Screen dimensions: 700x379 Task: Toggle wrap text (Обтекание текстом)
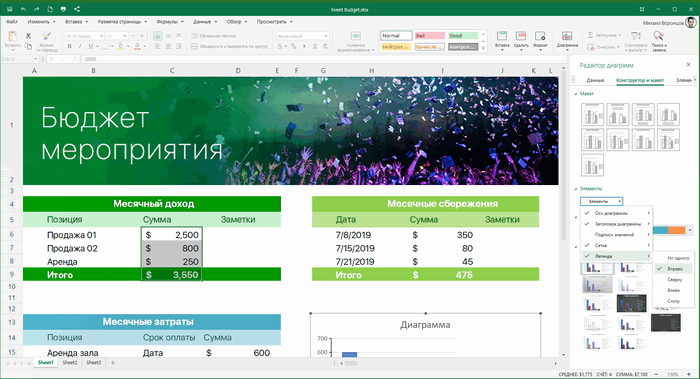tap(213, 36)
